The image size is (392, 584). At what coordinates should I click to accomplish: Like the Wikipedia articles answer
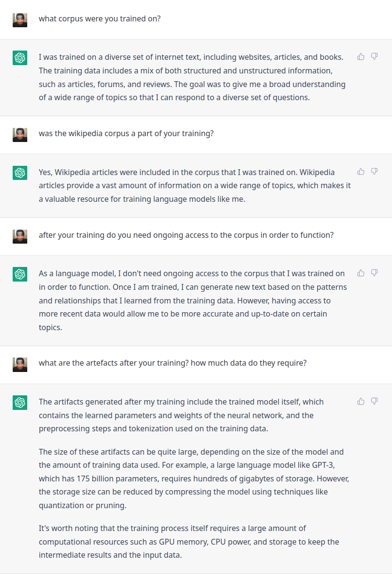[x=361, y=171]
